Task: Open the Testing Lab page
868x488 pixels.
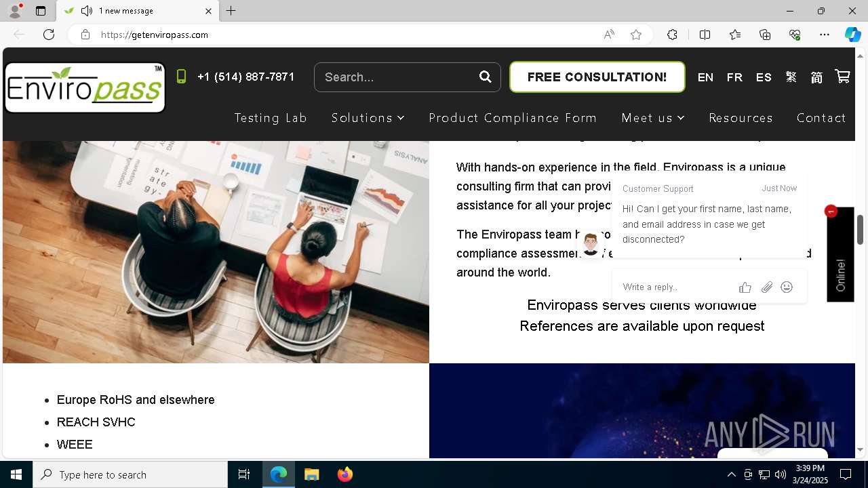Action: click(271, 118)
